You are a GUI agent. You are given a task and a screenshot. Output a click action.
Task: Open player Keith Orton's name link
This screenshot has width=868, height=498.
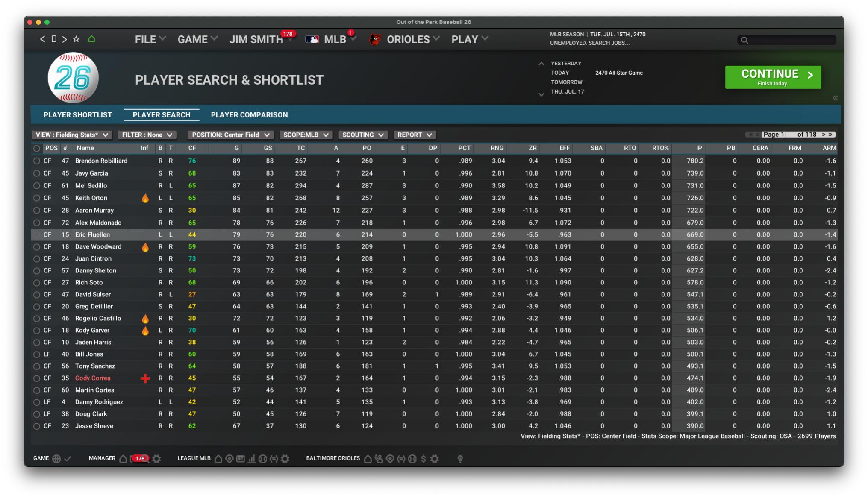(91, 198)
